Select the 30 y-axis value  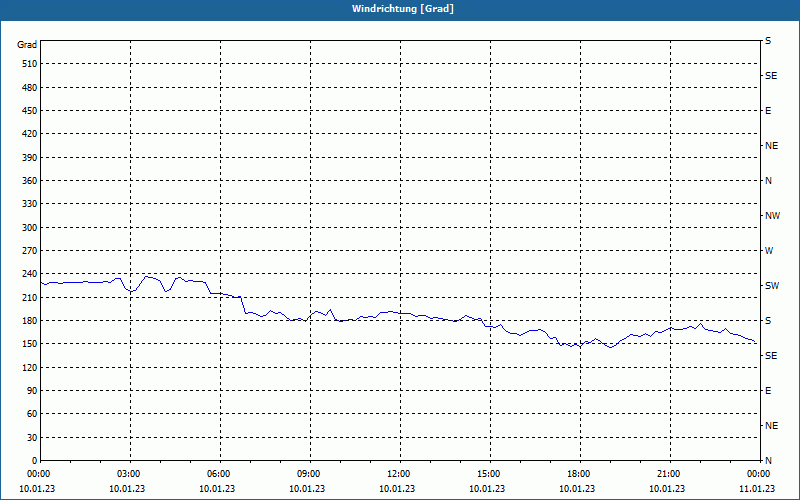32,437
